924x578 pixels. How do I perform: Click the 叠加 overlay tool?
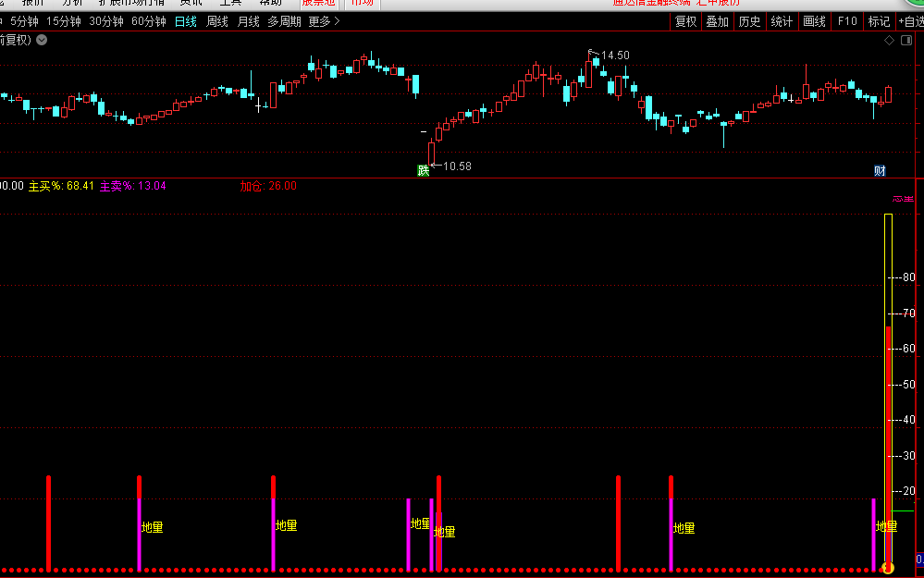coord(717,21)
